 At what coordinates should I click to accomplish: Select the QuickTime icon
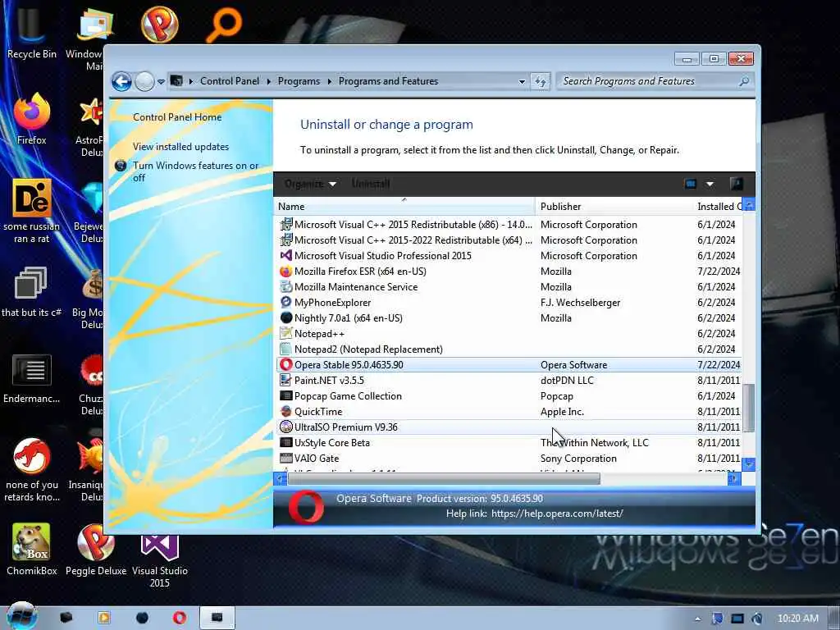pos(286,412)
